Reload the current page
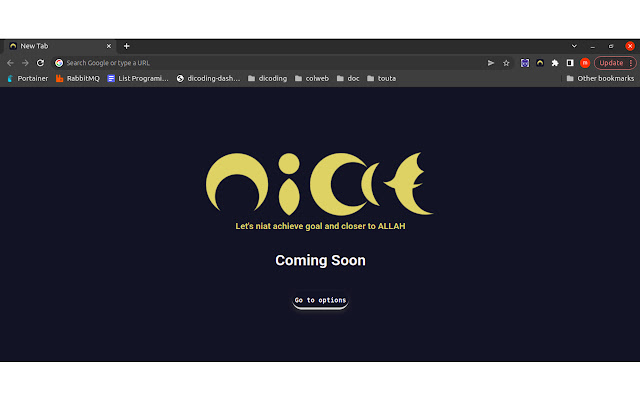This screenshot has height=400, width=640. click(40, 63)
